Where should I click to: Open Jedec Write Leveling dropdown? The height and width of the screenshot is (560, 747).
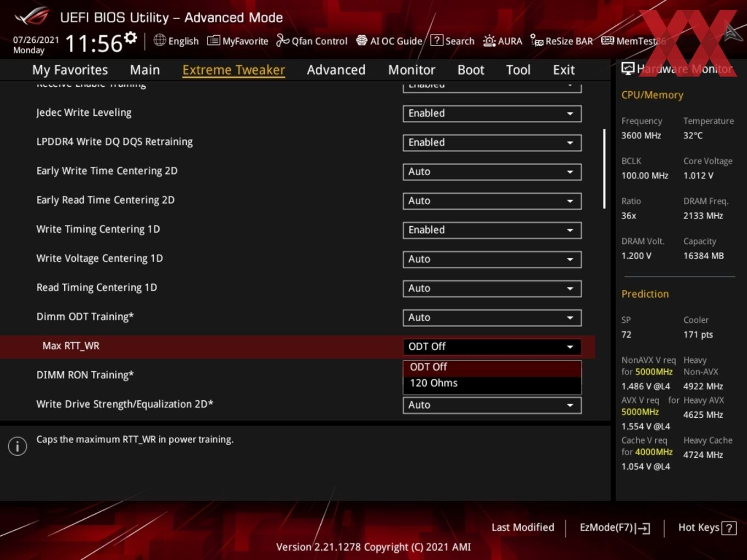pyautogui.click(x=492, y=113)
